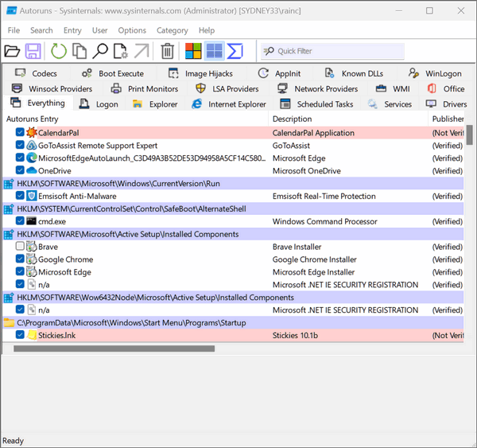Switch to the Scheduled Tasks tab
This screenshot has height=448, width=477.
[316, 104]
